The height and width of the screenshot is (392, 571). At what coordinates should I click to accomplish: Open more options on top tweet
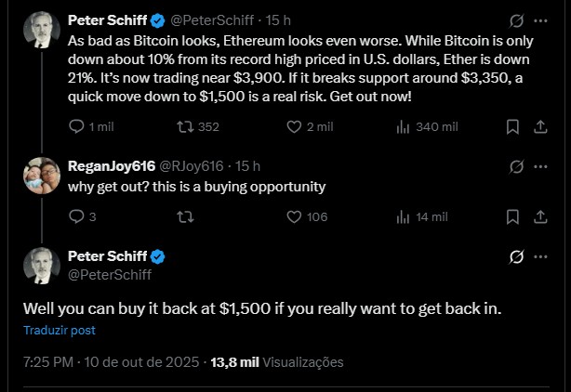(541, 20)
